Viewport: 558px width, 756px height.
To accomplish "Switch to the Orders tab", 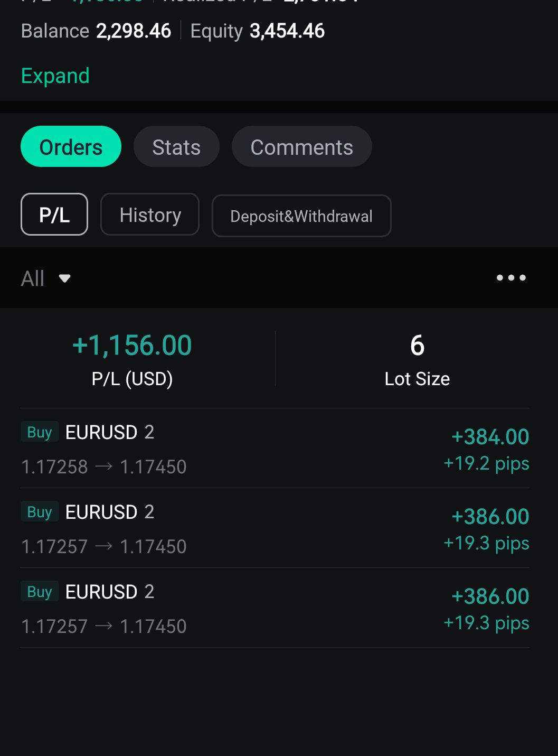I will tap(71, 147).
